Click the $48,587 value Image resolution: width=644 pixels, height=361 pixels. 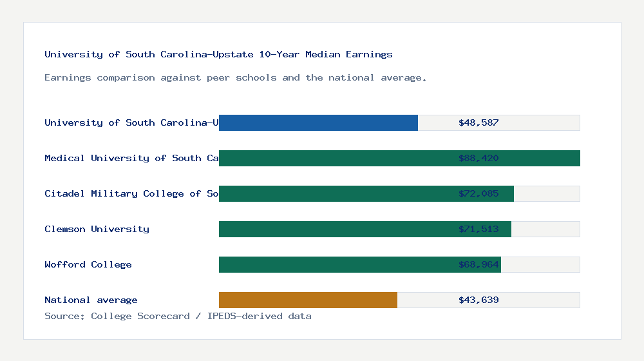[x=478, y=122]
